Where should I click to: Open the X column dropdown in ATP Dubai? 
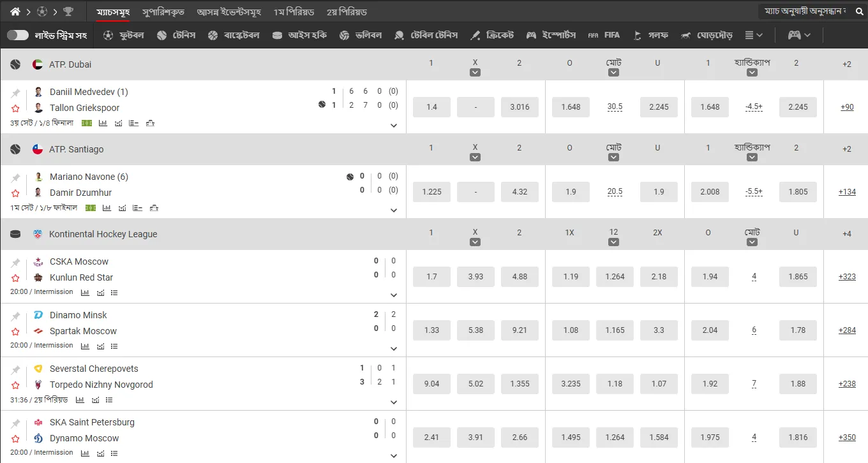(475, 72)
